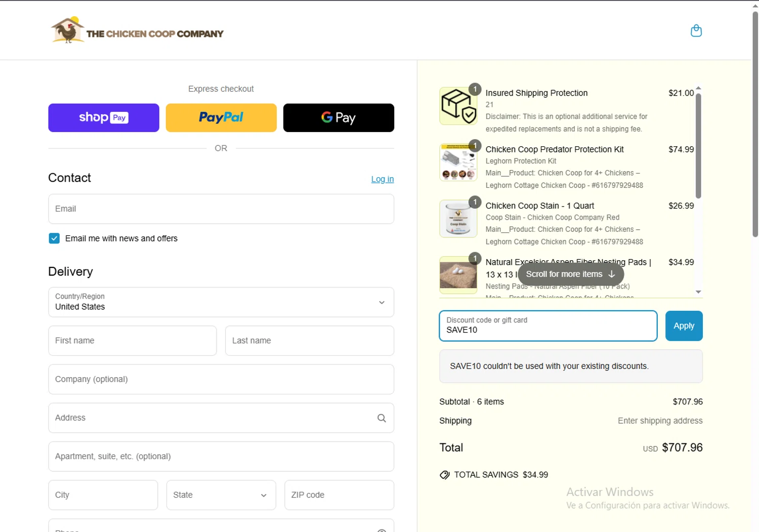Click the USD $707.96 total amount

(672, 448)
